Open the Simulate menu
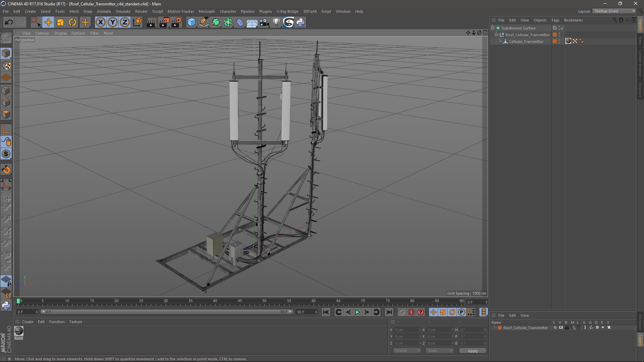Screen dimensions: 644x362 coord(123,11)
